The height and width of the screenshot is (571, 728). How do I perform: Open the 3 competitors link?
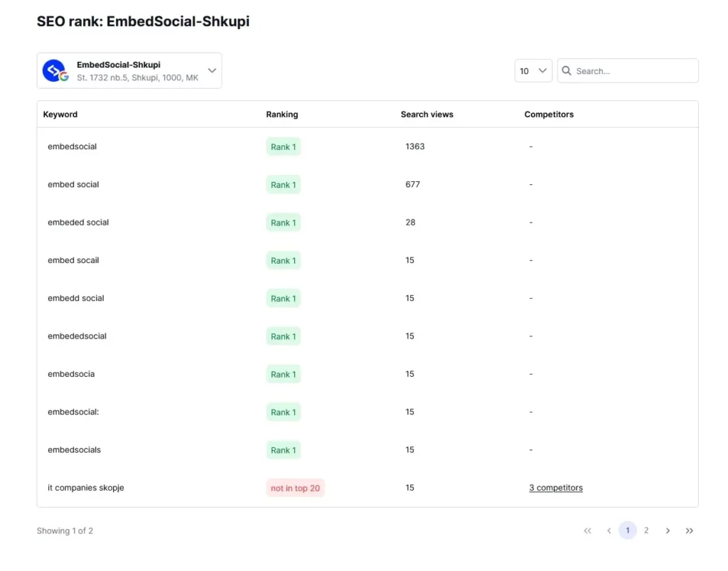(555, 488)
